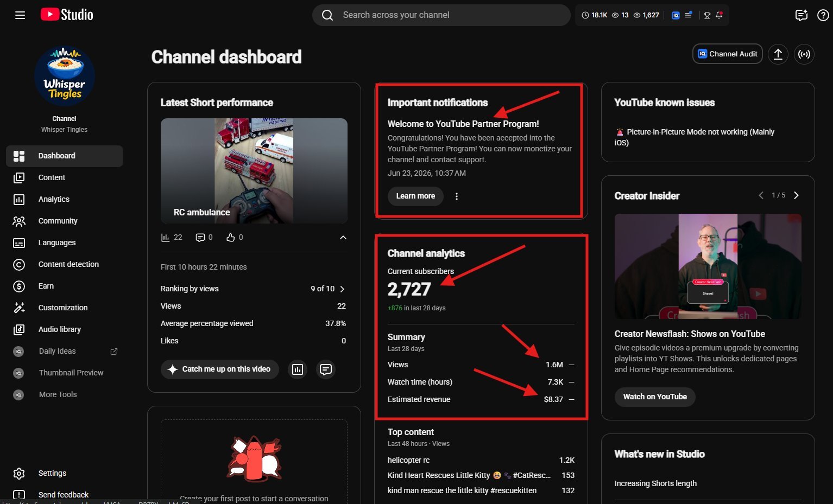Click the trophy achievements icon
The width and height of the screenshot is (833, 504).
707,15
